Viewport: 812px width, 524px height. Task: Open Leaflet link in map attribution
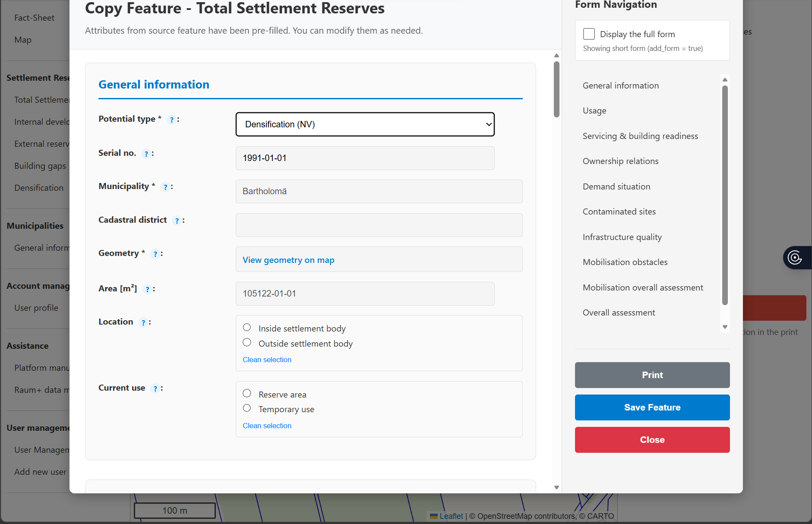tap(451, 516)
